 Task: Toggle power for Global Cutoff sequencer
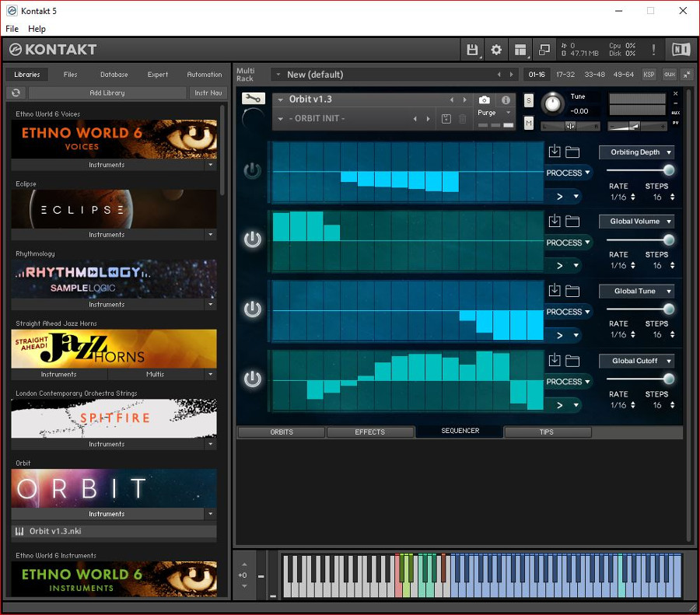(x=252, y=379)
